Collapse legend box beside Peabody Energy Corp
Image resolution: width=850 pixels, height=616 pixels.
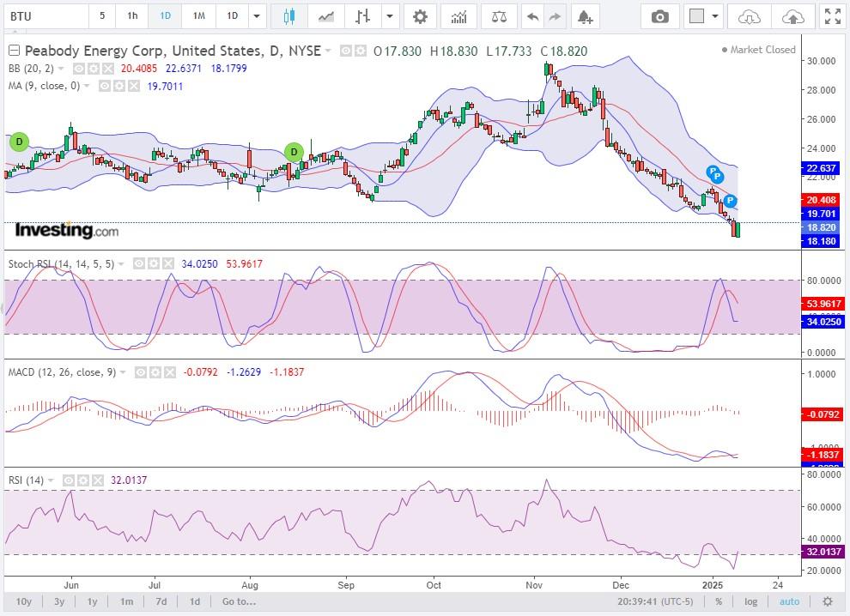(x=14, y=51)
